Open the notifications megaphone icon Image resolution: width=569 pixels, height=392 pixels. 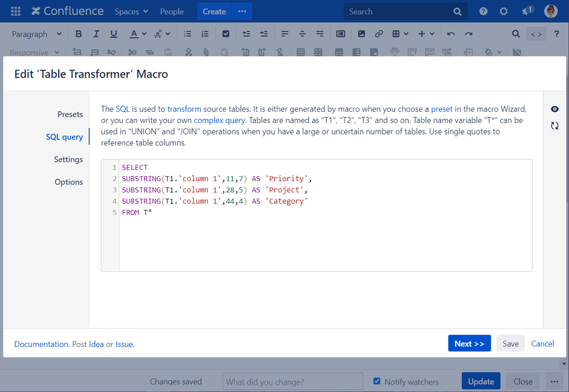(x=526, y=11)
